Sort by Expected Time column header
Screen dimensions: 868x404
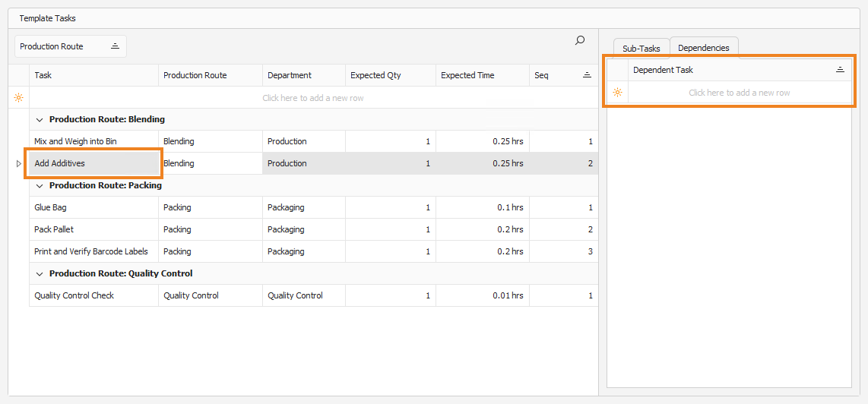483,75
